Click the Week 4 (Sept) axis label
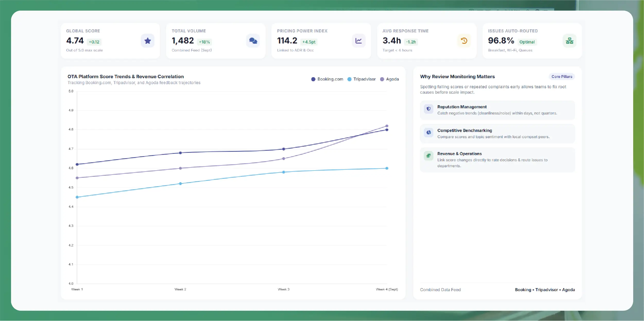Screen dimensions: 644x321 point(387,289)
